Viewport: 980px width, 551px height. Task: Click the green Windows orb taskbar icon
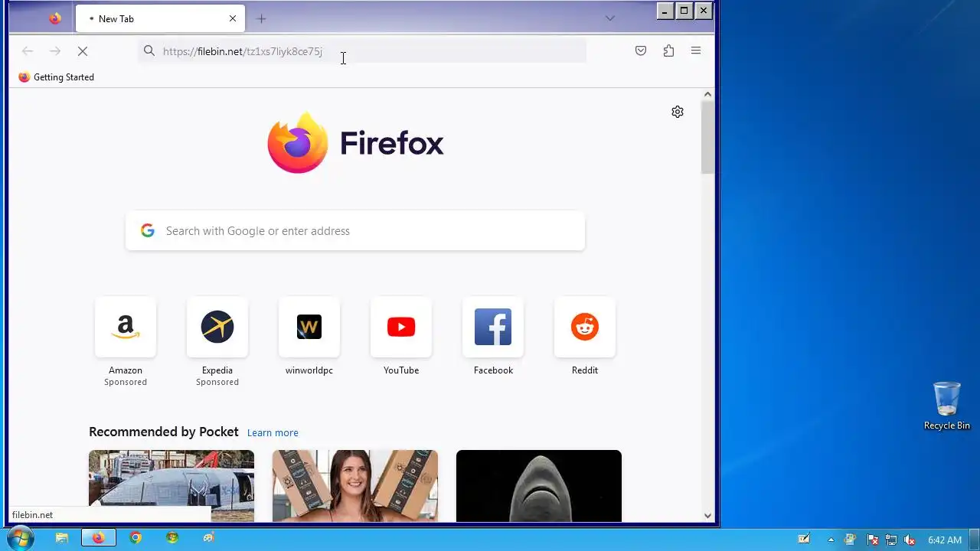click(x=172, y=539)
